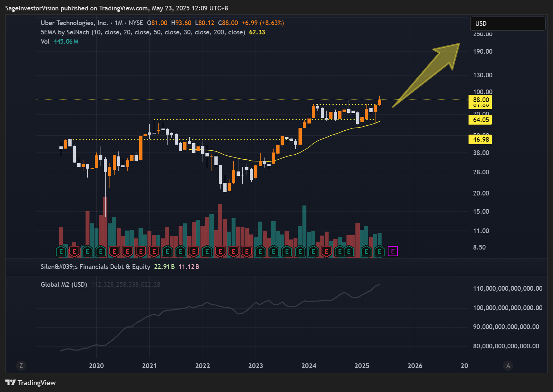Click the L80.12 low price value
This screenshot has width=553, height=392.
pos(205,23)
